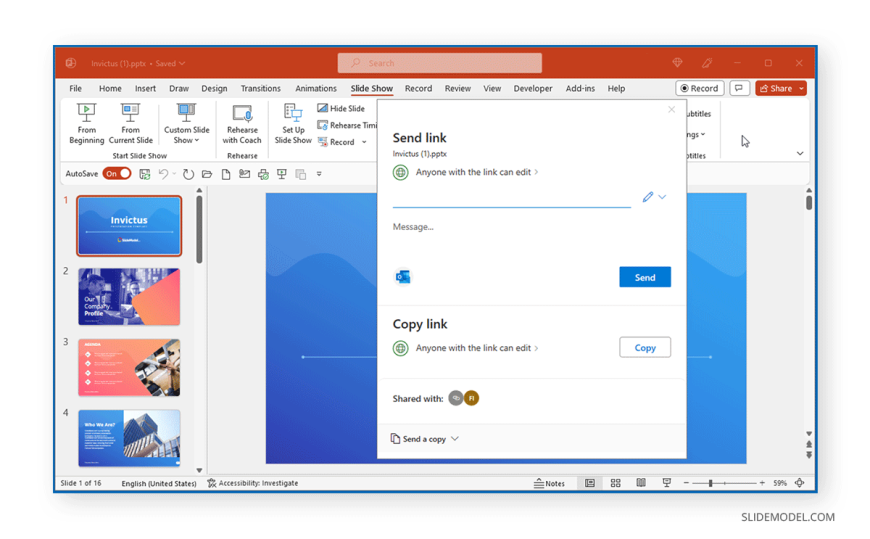Click the Record button at top right
The image size is (870, 539).
point(700,88)
